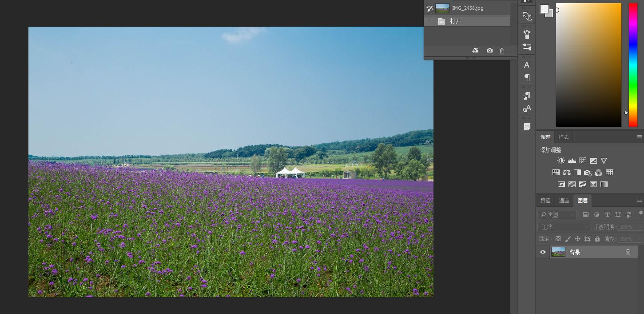Add a Vibrance adjustment
This screenshot has width=644, height=314.
click(604, 161)
